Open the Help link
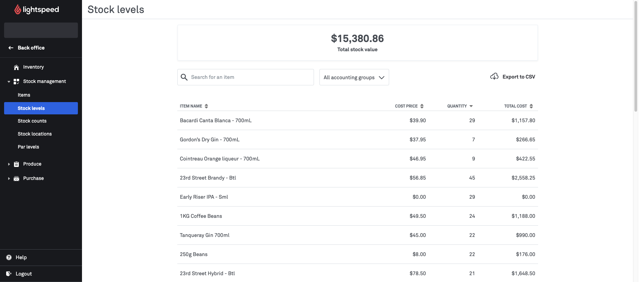The height and width of the screenshot is (282, 644). [x=21, y=257]
